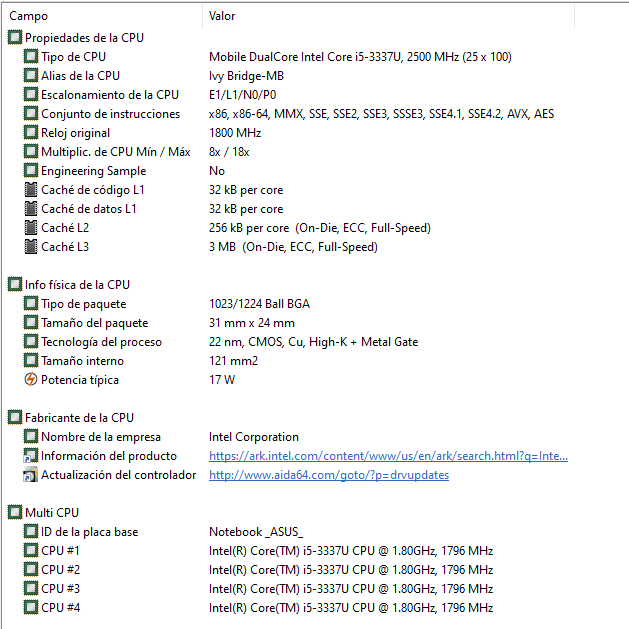The image size is (629, 629).
Task: Open the ark.intel.com product information link
Action: (x=388, y=456)
